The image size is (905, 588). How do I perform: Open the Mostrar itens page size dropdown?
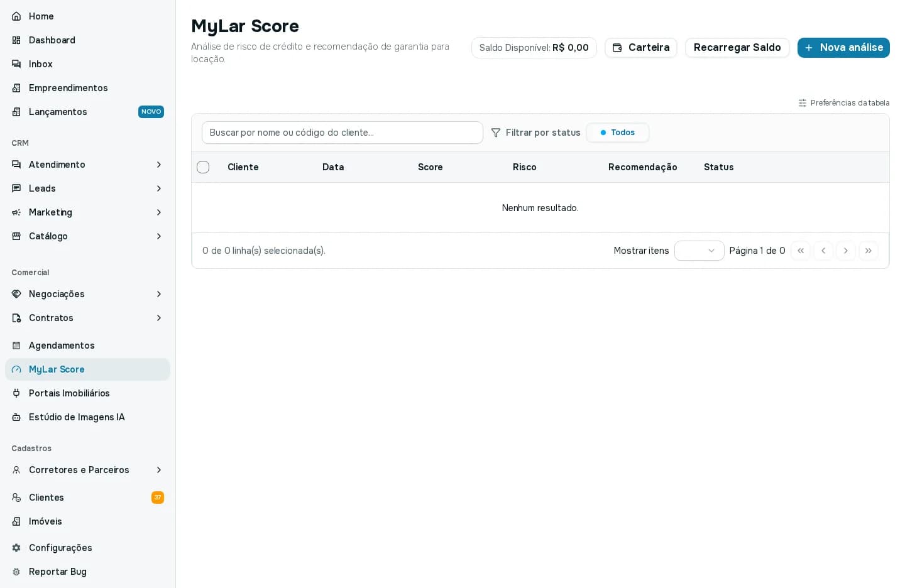699,251
